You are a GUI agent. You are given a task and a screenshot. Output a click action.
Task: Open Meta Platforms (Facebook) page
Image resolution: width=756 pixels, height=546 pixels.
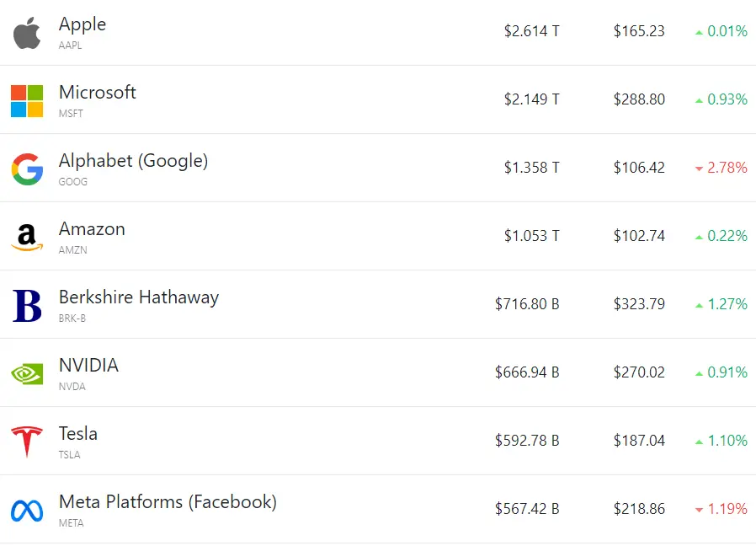coord(168,502)
